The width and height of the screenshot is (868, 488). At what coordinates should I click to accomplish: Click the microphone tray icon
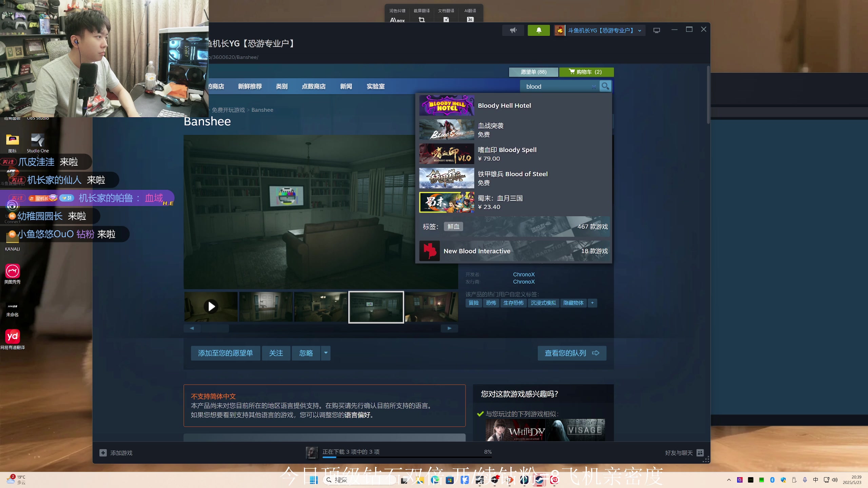click(x=805, y=480)
